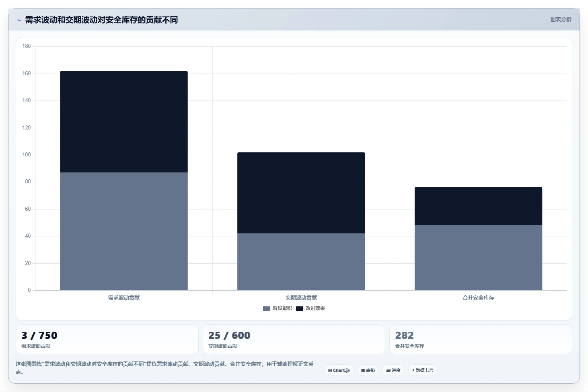Toggle the 改进效果 legend swatch

tap(299, 308)
